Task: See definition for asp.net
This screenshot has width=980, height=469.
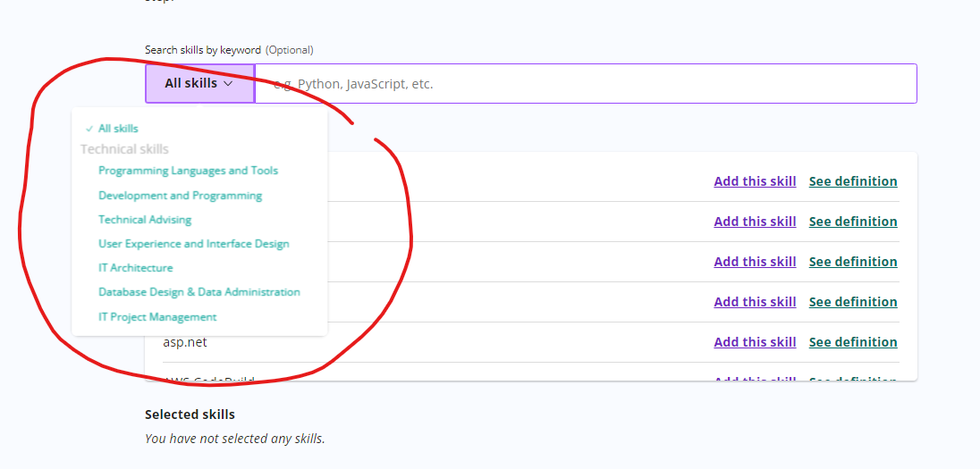Action: coord(853,342)
